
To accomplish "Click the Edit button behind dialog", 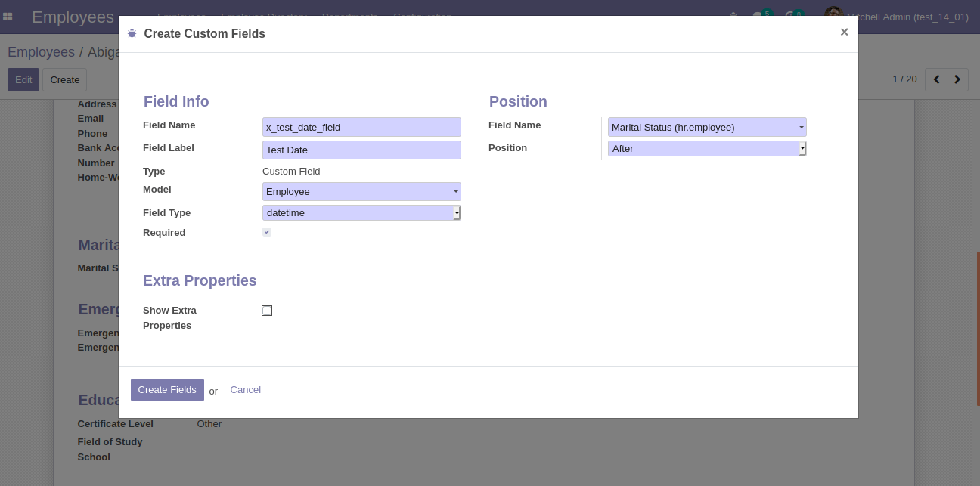I will (x=23, y=80).
